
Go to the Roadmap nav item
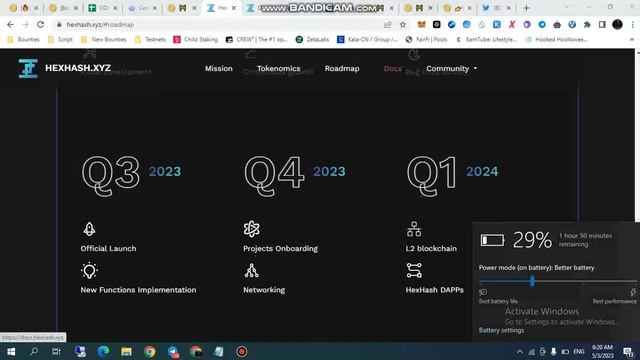[342, 69]
